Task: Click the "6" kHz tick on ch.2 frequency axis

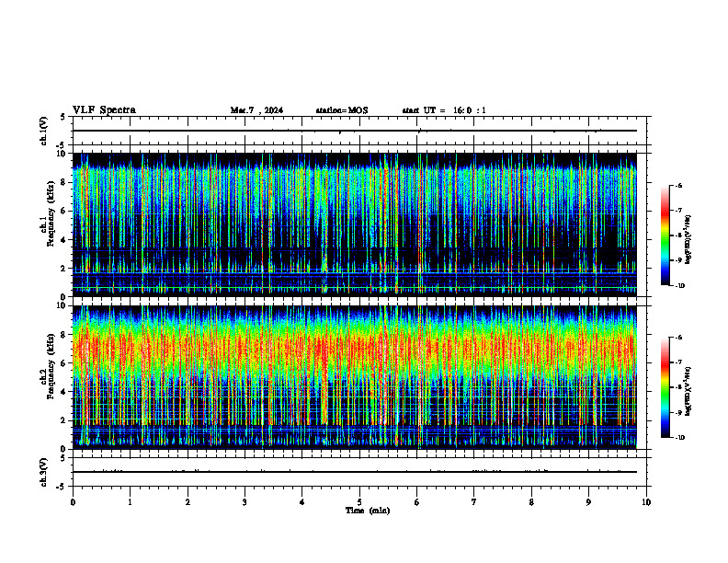Action: coord(64,363)
